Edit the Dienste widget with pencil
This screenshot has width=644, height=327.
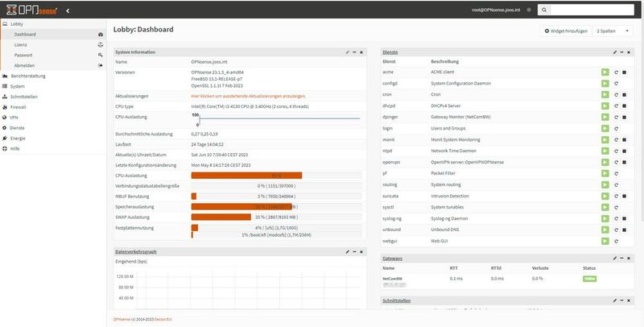click(615, 52)
